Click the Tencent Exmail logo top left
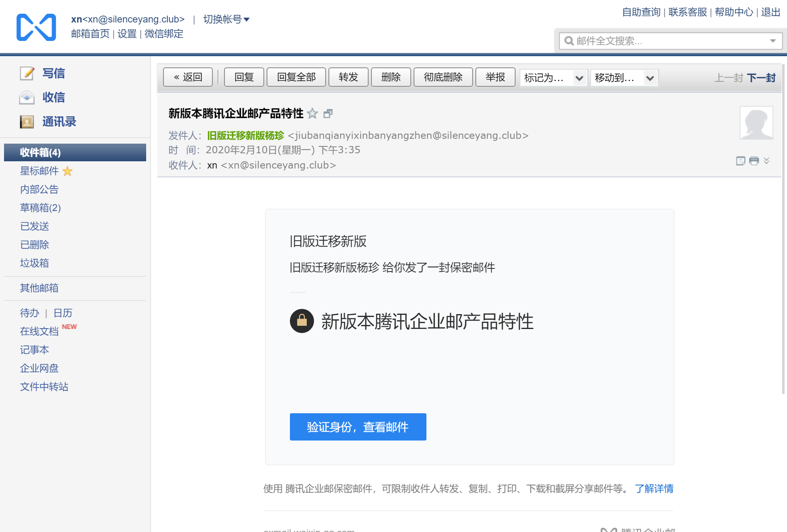The height and width of the screenshot is (532, 787). point(36,26)
